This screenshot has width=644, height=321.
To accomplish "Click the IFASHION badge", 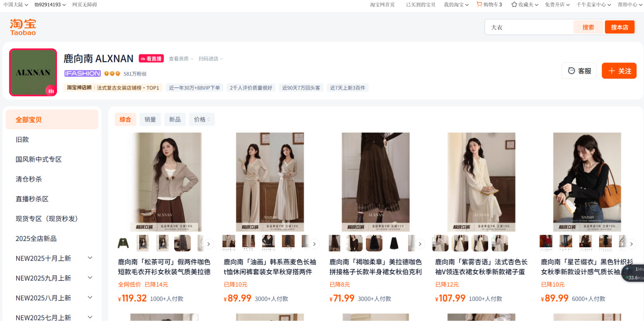I will pos(82,73).
